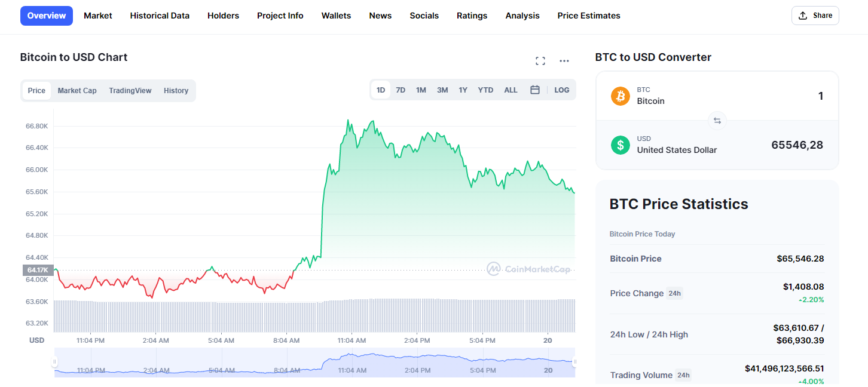Select the 7D time range

tap(401, 90)
